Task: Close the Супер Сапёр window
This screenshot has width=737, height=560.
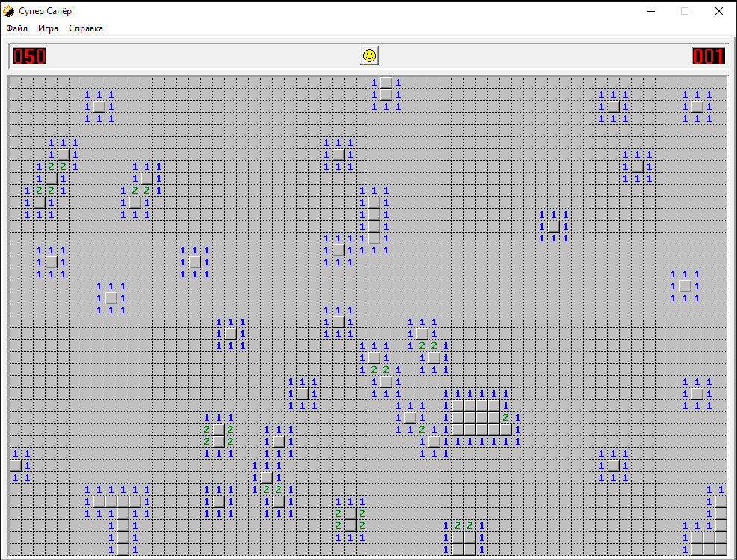Action: [x=718, y=11]
